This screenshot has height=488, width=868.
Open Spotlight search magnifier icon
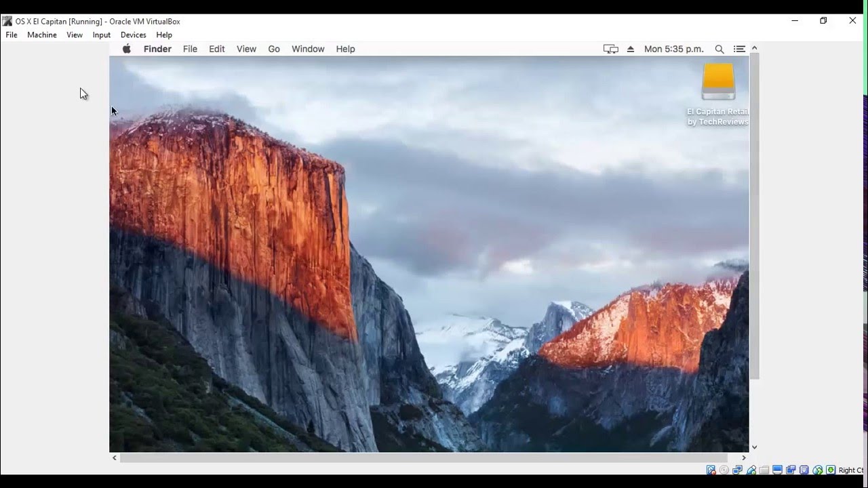719,49
